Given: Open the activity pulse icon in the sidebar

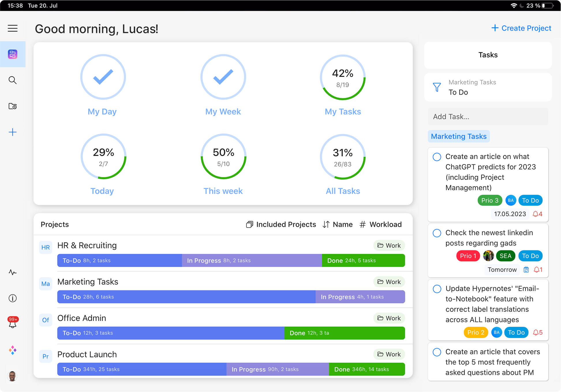Looking at the screenshot, I should (13, 272).
